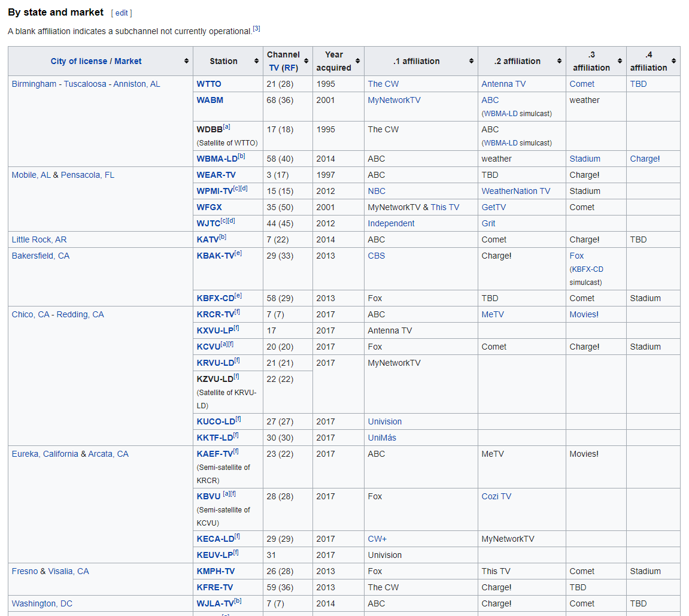Open the WJLA-TV station link
This screenshot has width=689, height=616.
click(x=215, y=603)
